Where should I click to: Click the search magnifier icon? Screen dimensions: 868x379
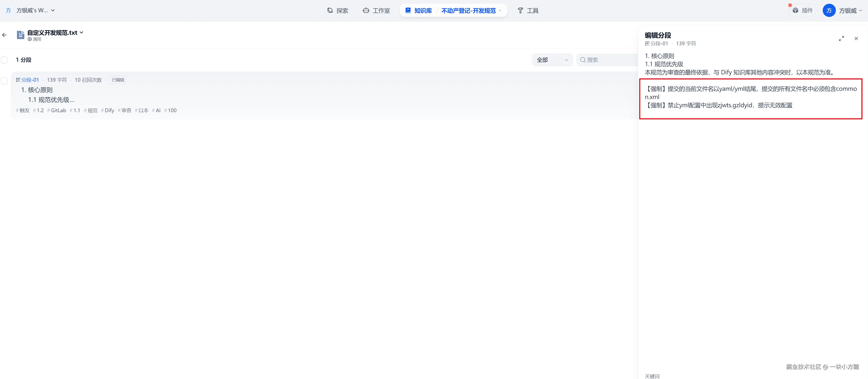(x=583, y=60)
